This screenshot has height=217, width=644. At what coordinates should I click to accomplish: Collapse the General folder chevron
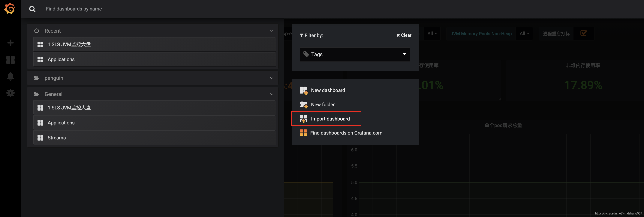click(272, 94)
